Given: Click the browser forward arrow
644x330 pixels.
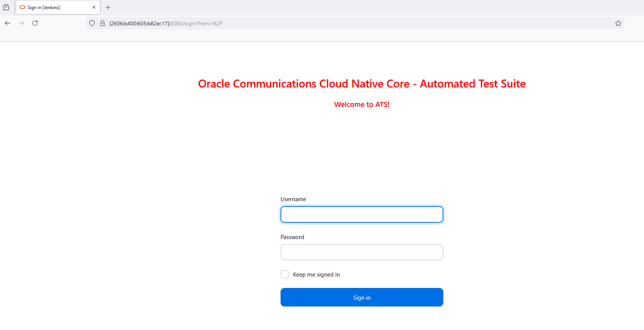Looking at the screenshot, I should pos(21,23).
